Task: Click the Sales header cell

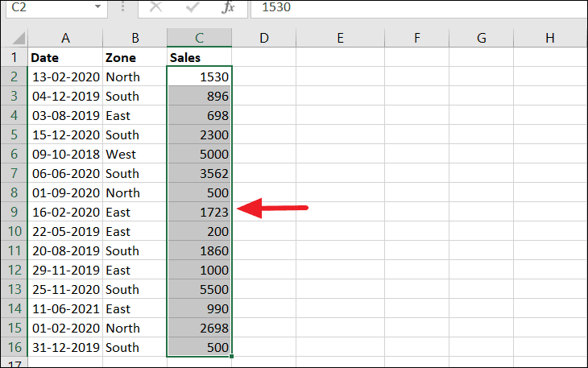Action: (x=199, y=58)
